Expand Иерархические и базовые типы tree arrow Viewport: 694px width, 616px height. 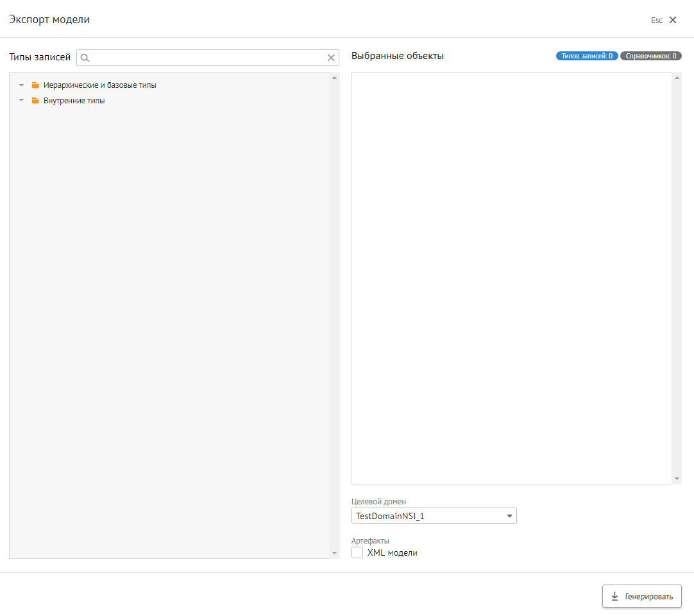(21, 85)
